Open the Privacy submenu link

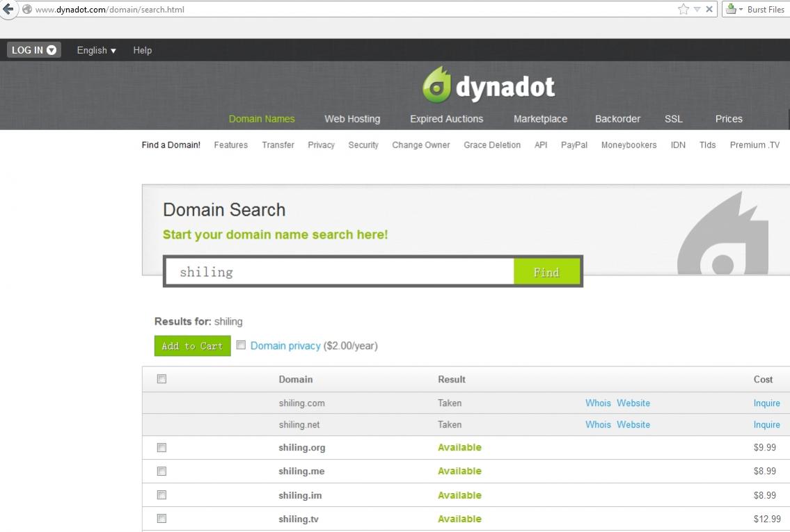pyautogui.click(x=321, y=145)
